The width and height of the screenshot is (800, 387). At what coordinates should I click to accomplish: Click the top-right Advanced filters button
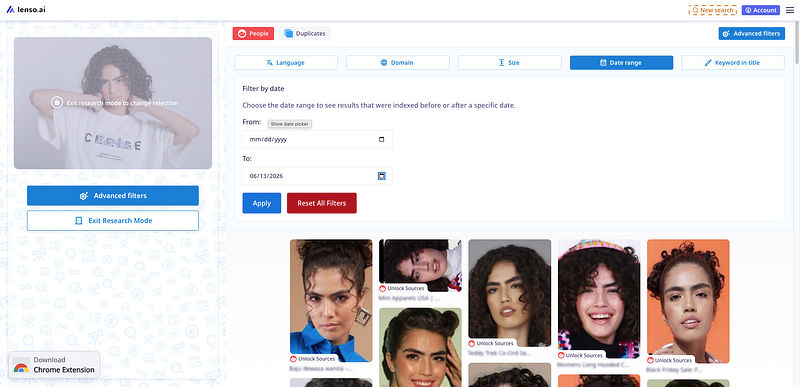(x=752, y=34)
